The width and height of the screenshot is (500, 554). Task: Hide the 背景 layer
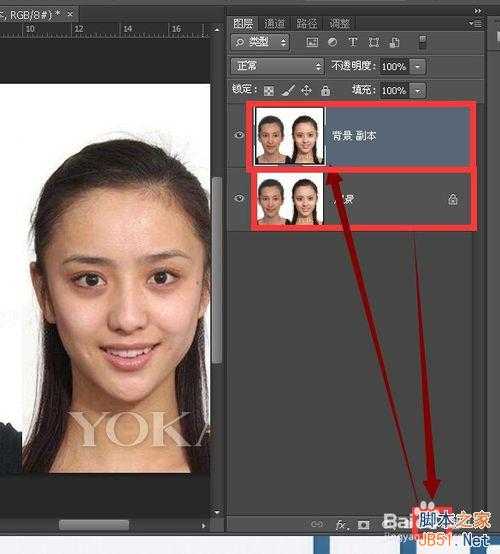(x=239, y=198)
